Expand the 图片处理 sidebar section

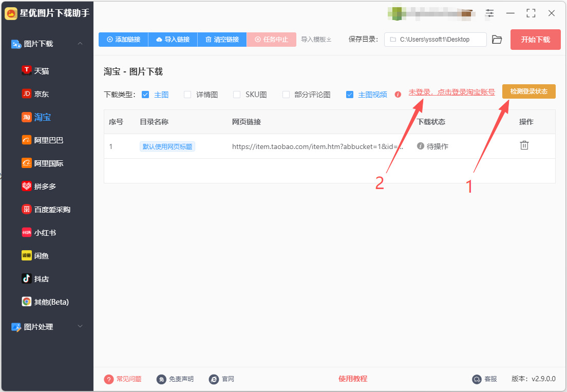tap(80, 327)
